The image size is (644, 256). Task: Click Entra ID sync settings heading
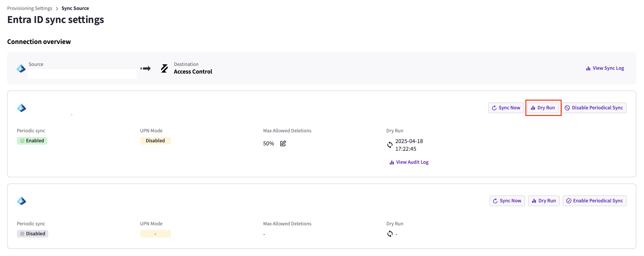point(55,20)
